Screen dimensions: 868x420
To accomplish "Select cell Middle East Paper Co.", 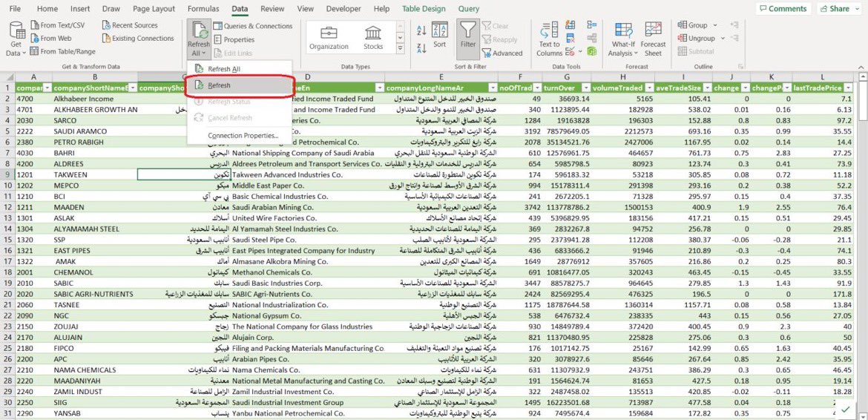I will (308, 186).
